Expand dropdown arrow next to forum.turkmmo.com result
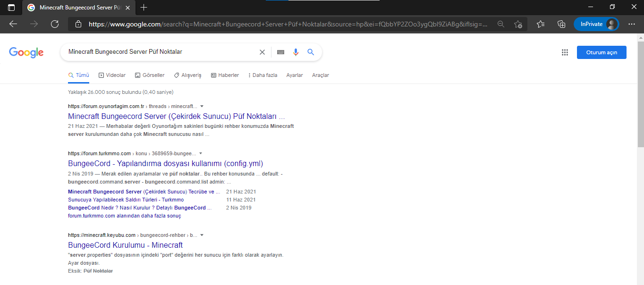Image resolution: width=644 pixels, height=285 pixels. tap(201, 153)
